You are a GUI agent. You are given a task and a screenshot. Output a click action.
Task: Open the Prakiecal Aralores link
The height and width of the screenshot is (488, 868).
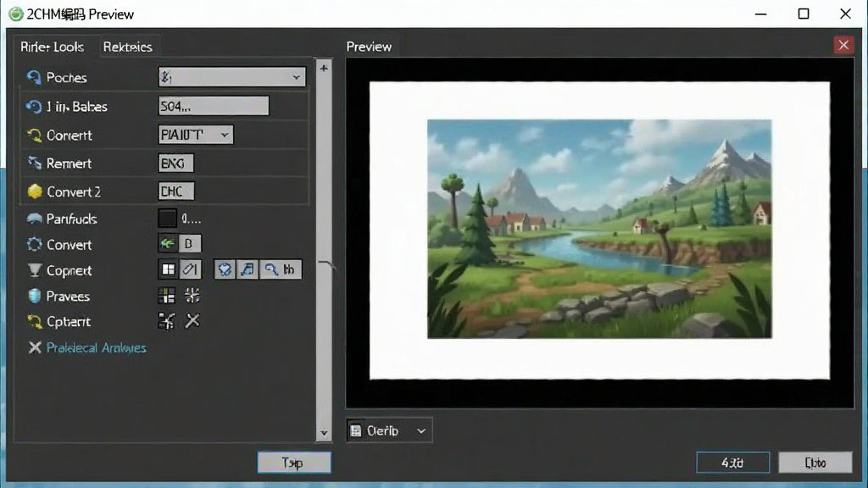coord(97,347)
